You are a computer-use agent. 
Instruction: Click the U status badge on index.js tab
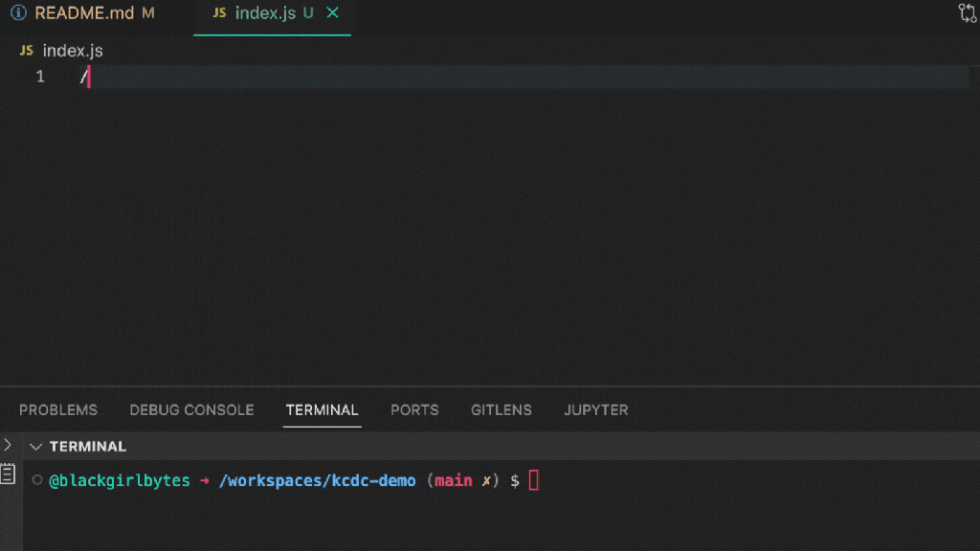tap(308, 12)
